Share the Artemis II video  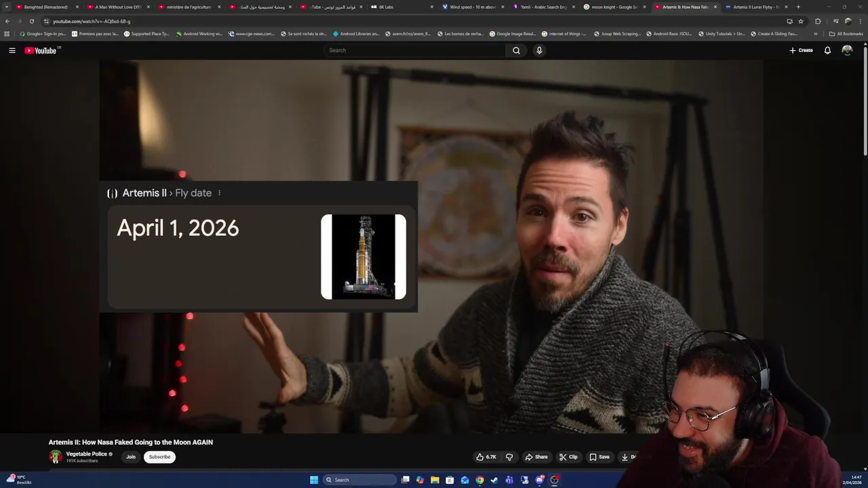tap(536, 457)
